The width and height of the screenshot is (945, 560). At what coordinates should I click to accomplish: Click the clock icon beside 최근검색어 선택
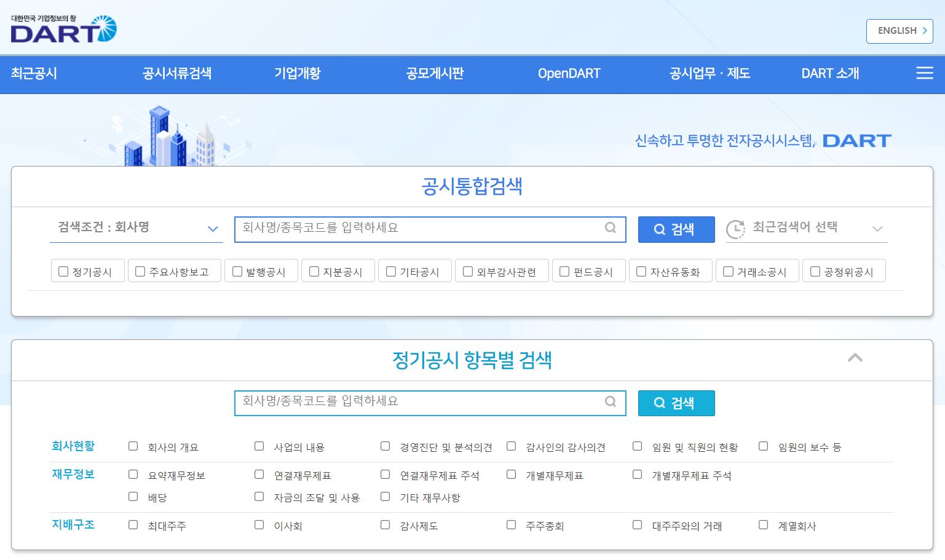(x=735, y=229)
